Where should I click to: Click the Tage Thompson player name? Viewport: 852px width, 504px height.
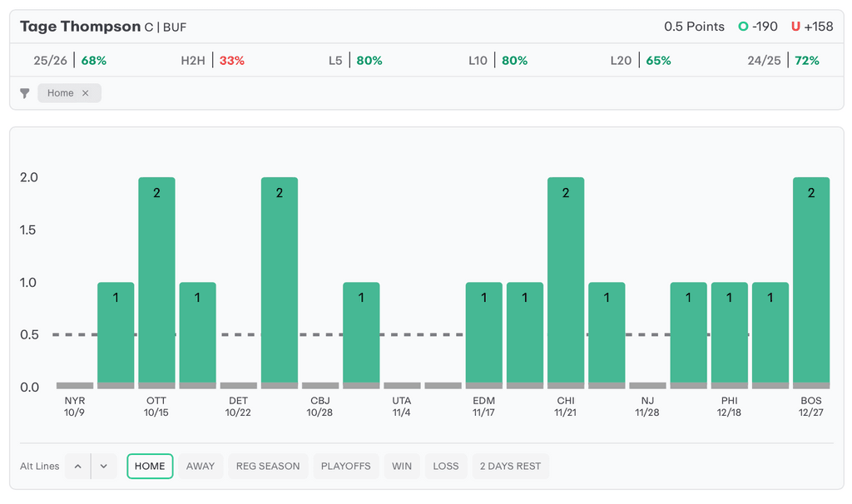80,27
